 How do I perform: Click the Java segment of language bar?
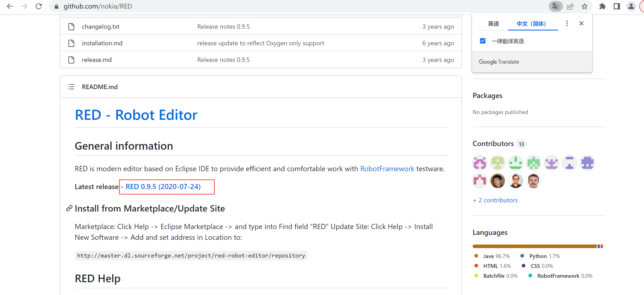pyautogui.click(x=535, y=247)
